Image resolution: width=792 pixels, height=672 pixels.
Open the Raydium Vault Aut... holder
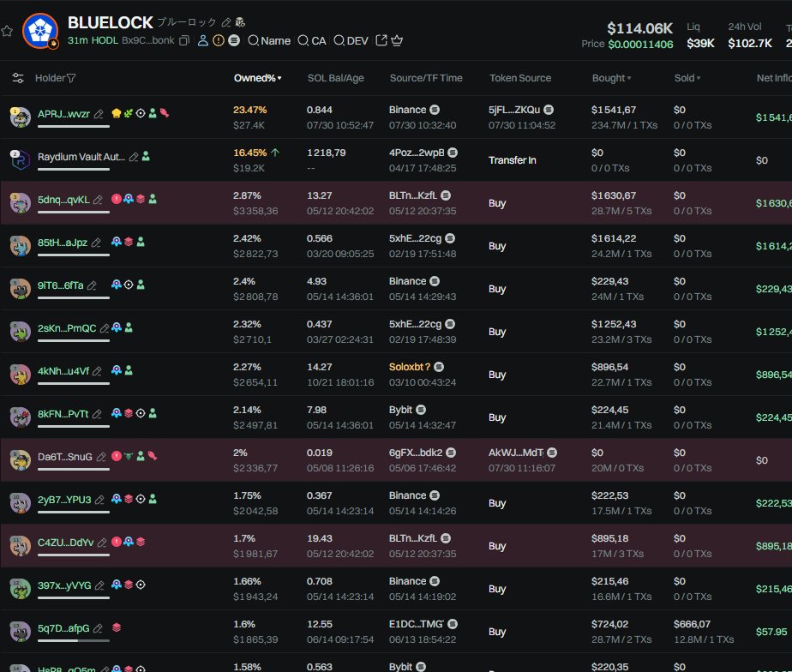click(x=81, y=157)
